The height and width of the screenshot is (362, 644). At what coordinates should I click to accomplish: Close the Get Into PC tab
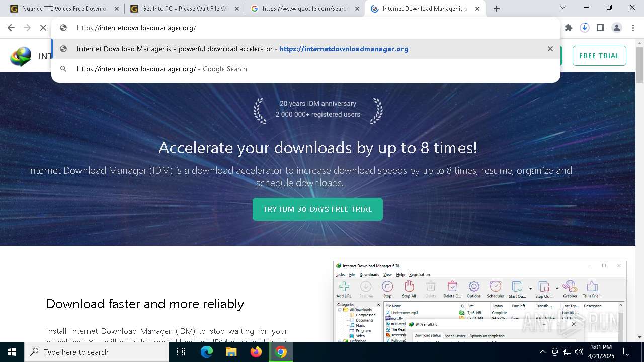click(237, 9)
